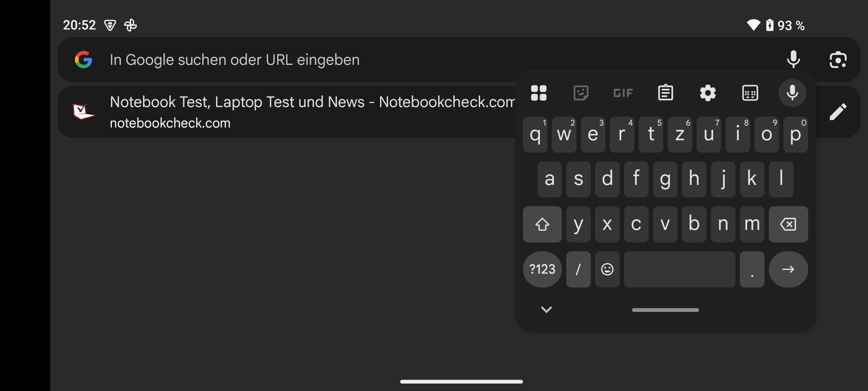Image resolution: width=868 pixels, height=391 pixels.
Task: Focus the Google search URL field
Action: pyautogui.click(x=407, y=60)
